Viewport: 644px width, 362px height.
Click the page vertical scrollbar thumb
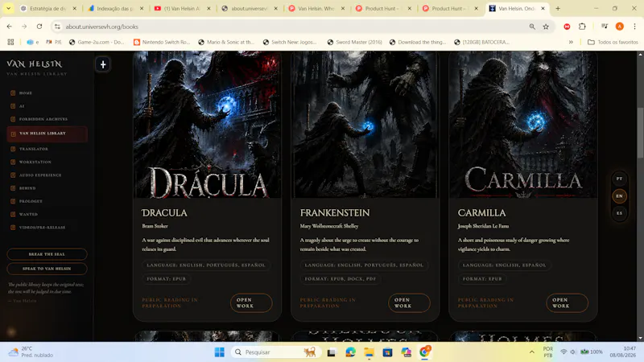click(640, 133)
